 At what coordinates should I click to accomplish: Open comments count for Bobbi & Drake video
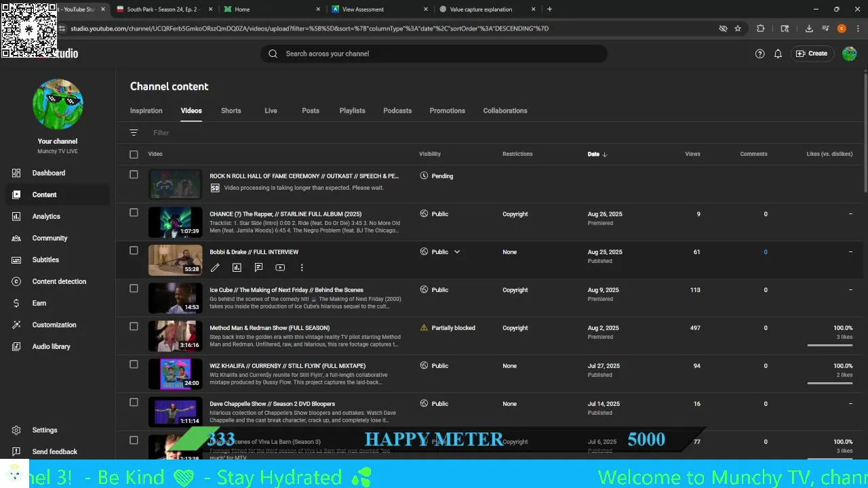[x=766, y=252]
